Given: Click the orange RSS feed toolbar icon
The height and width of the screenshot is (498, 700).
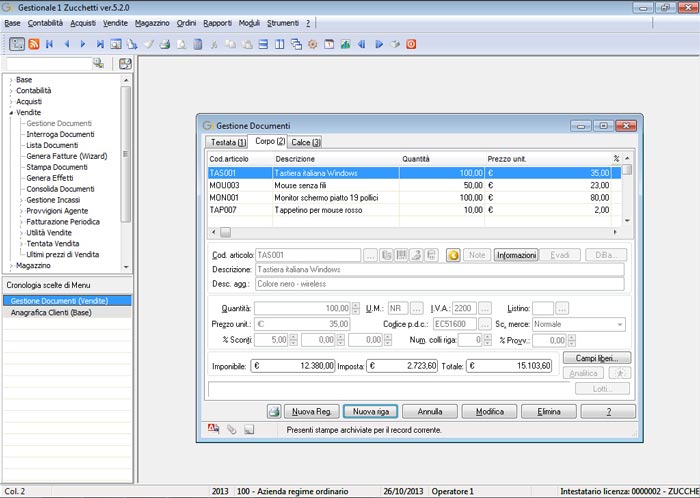Looking at the screenshot, I should click(33, 44).
